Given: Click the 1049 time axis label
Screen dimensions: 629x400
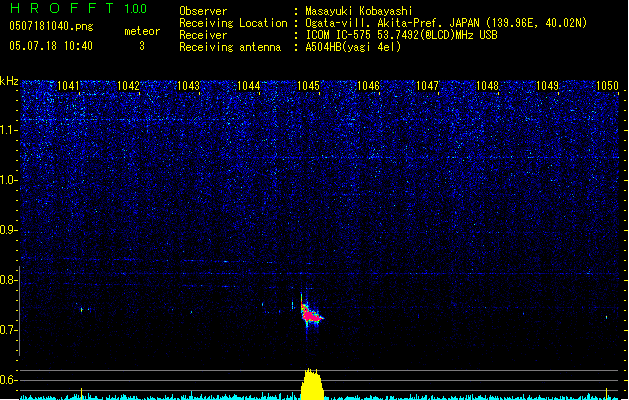Looking at the screenshot, I should point(547,86).
